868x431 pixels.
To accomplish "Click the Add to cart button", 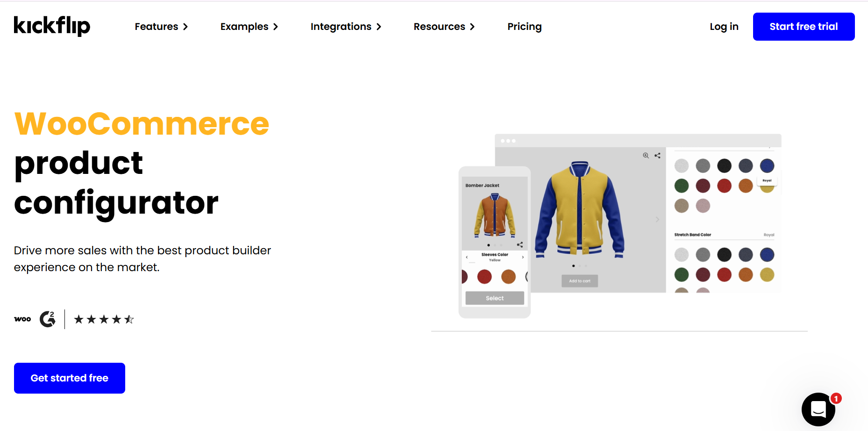I will [x=580, y=281].
